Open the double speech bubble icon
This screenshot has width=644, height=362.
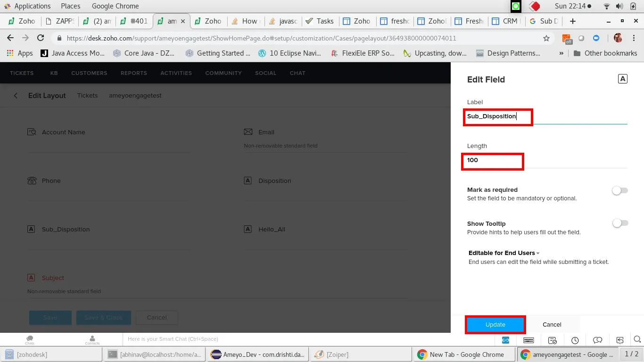point(598,340)
